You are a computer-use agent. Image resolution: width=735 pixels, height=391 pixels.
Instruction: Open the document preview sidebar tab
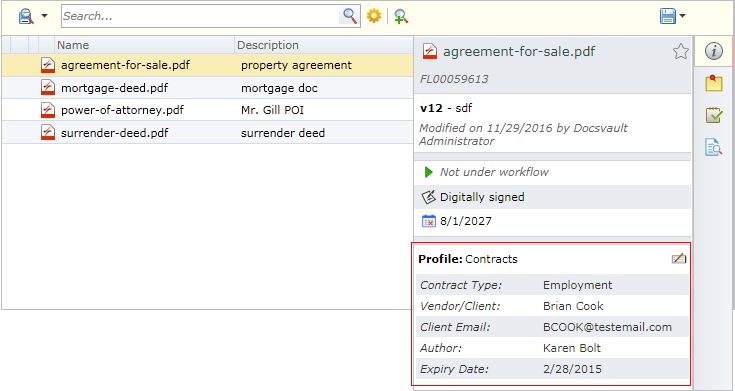pyautogui.click(x=713, y=147)
